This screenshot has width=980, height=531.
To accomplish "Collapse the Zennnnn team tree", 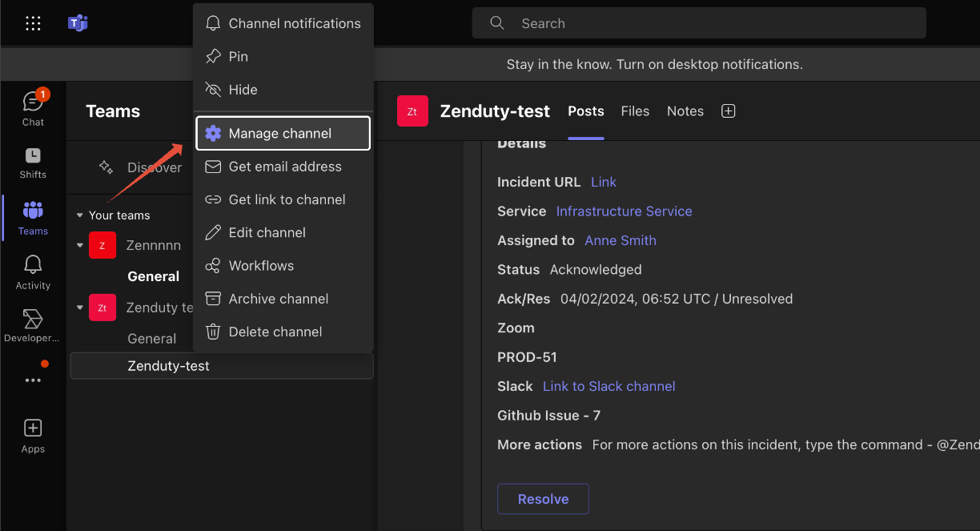I will (79, 245).
